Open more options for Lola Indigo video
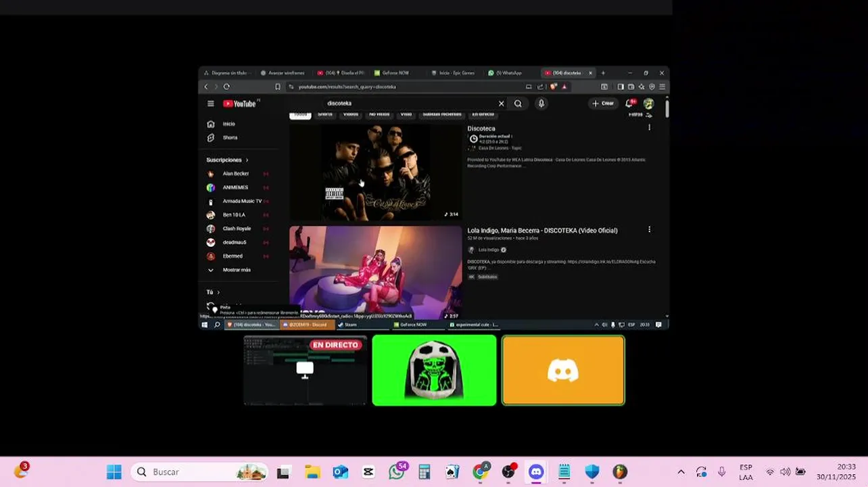 click(x=649, y=229)
